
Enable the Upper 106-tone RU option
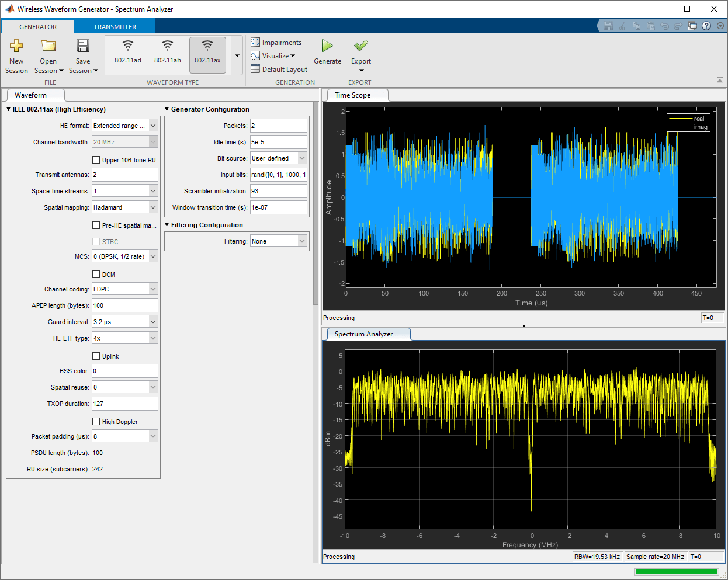point(96,159)
